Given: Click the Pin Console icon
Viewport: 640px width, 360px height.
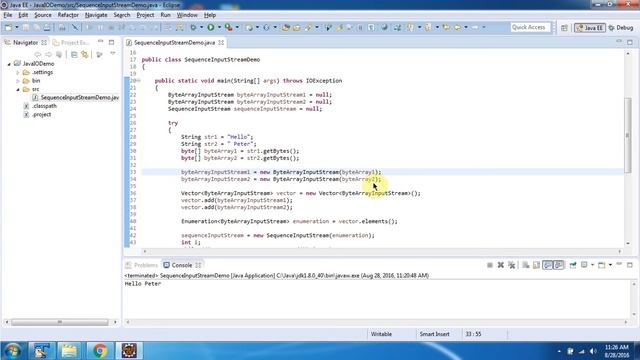Looking at the screenshot, I should click(x=573, y=265).
